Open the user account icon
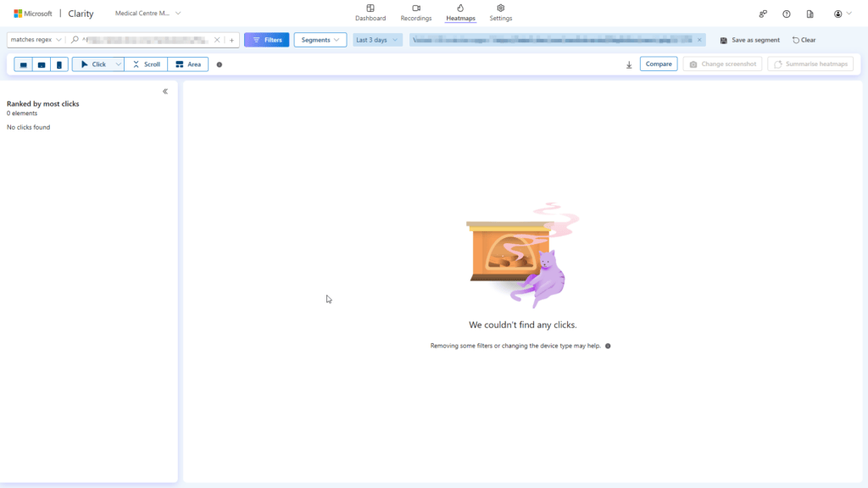The width and height of the screenshot is (868, 488). 837,14
